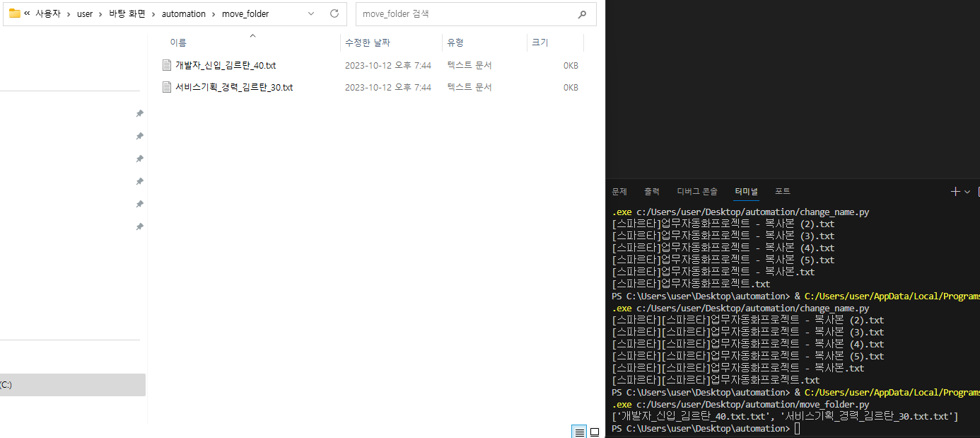Expand the chevron after user in path
The height and width of the screenshot is (438, 980).
click(101, 13)
